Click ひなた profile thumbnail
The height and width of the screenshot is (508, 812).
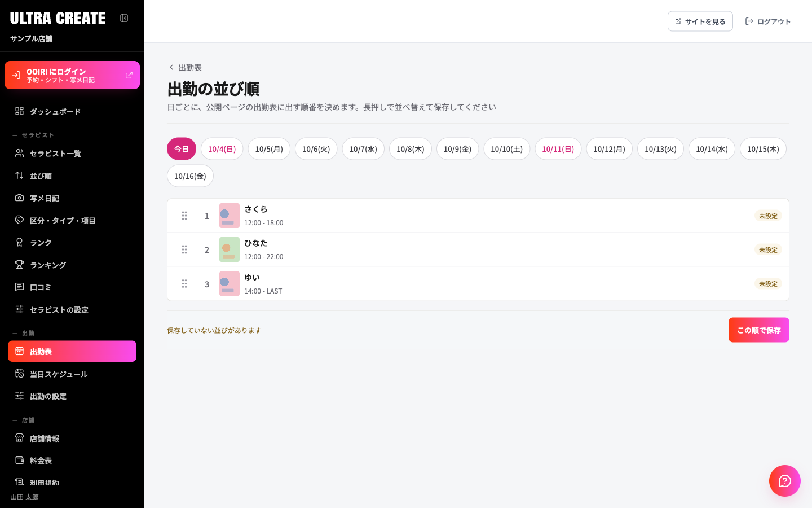(230, 249)
